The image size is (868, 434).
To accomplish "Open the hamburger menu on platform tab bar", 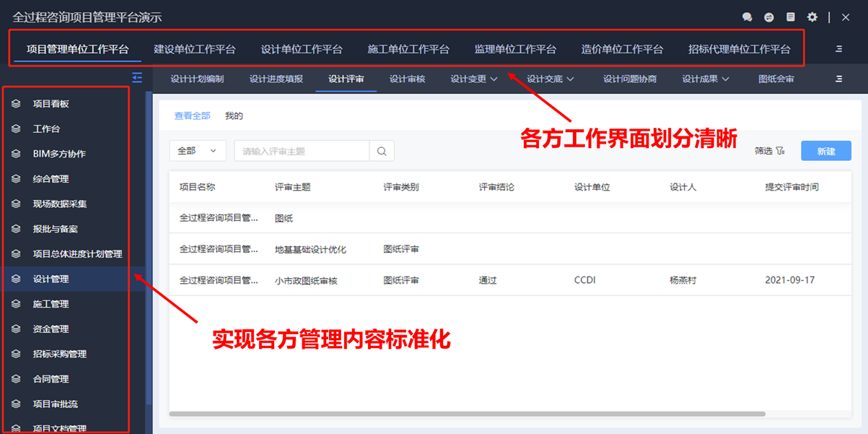I will (838, 49).
